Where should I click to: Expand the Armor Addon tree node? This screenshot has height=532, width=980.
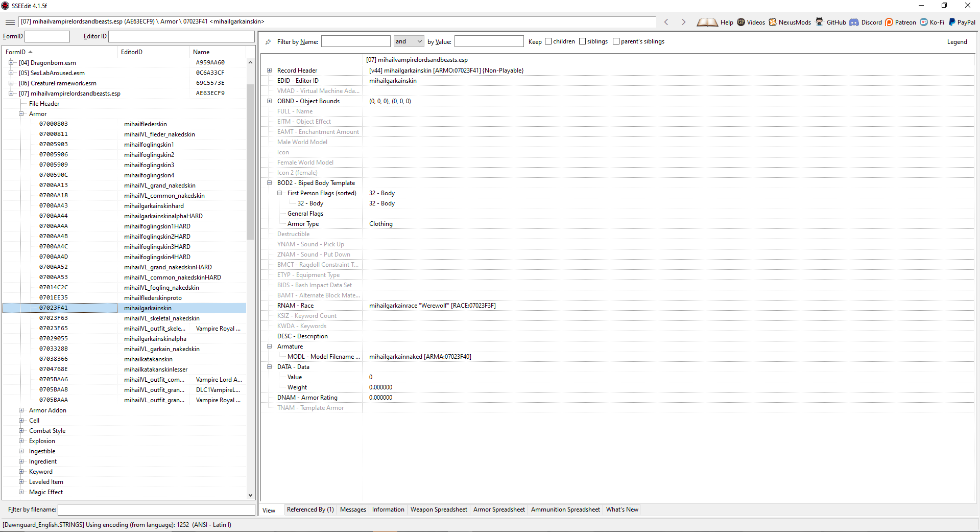[20, 410]
